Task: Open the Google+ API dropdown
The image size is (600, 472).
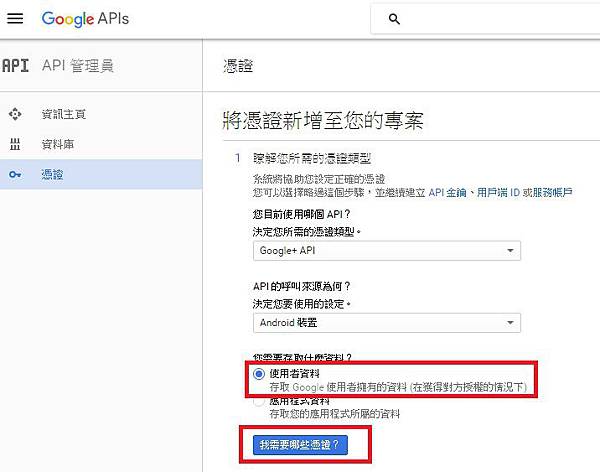Action: click(x=387, y=251)
